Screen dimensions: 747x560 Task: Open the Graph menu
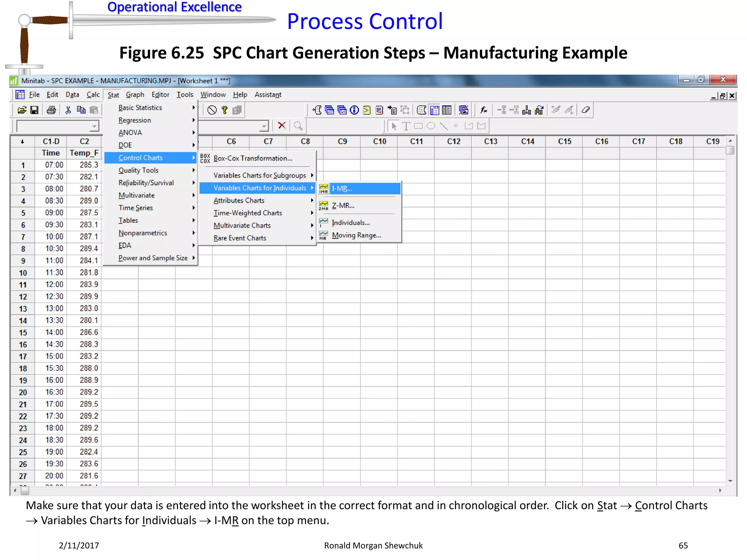click(x=135, y=95)
